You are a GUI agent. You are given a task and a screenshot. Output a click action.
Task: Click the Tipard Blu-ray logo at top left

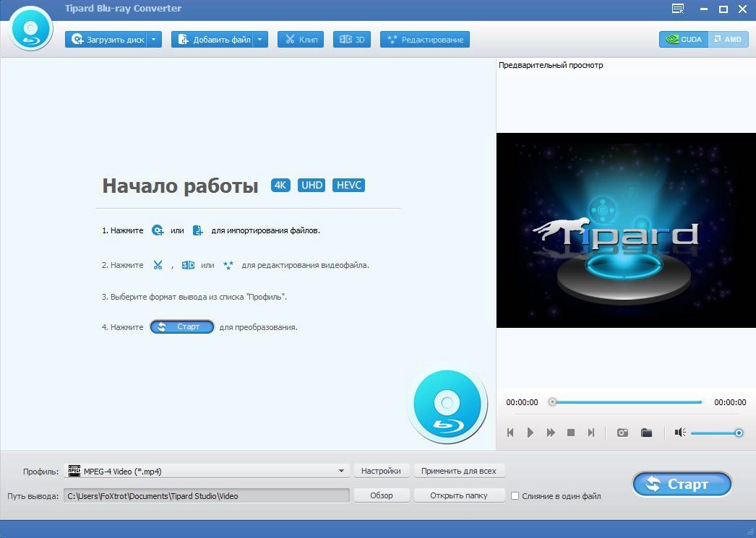[x=30, y=29]
